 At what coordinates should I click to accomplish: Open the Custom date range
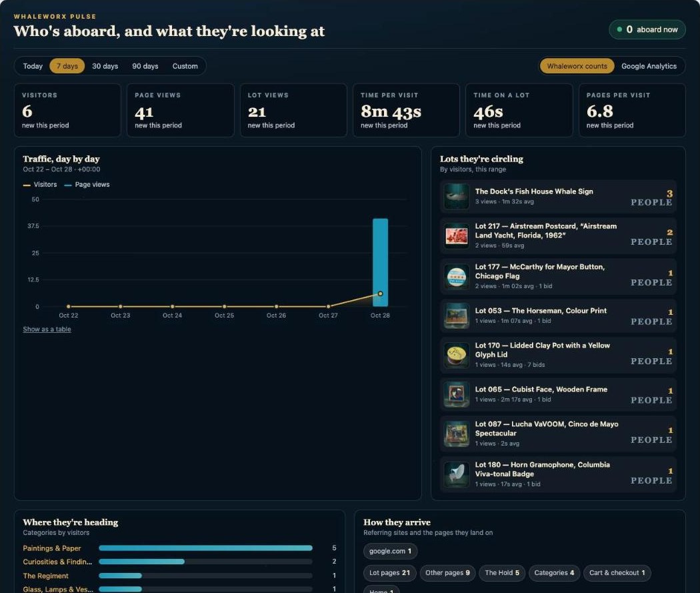click(x=185, y=66)
